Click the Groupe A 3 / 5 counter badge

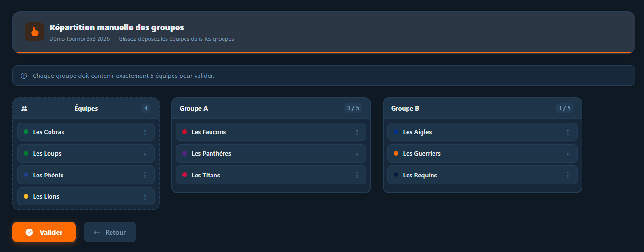353,108
